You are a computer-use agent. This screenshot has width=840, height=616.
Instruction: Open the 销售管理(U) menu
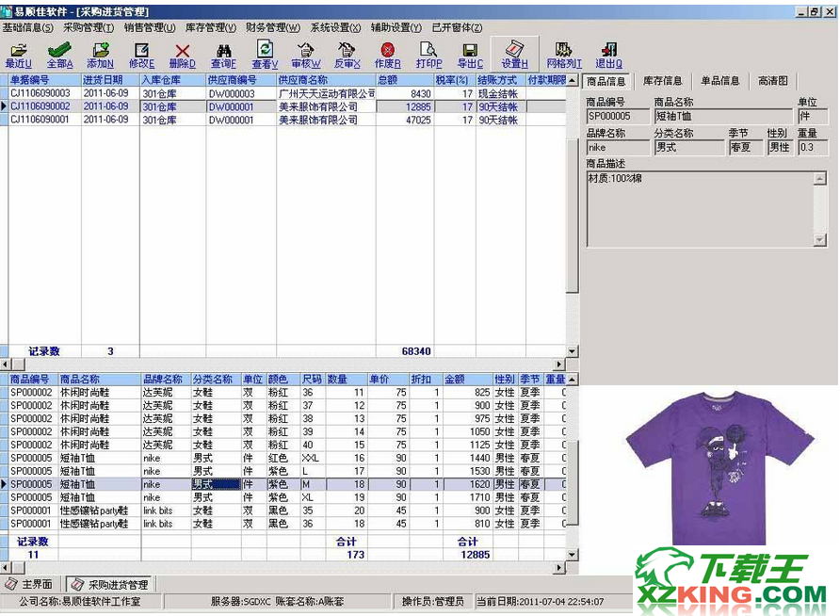click(x=150, y=27)
